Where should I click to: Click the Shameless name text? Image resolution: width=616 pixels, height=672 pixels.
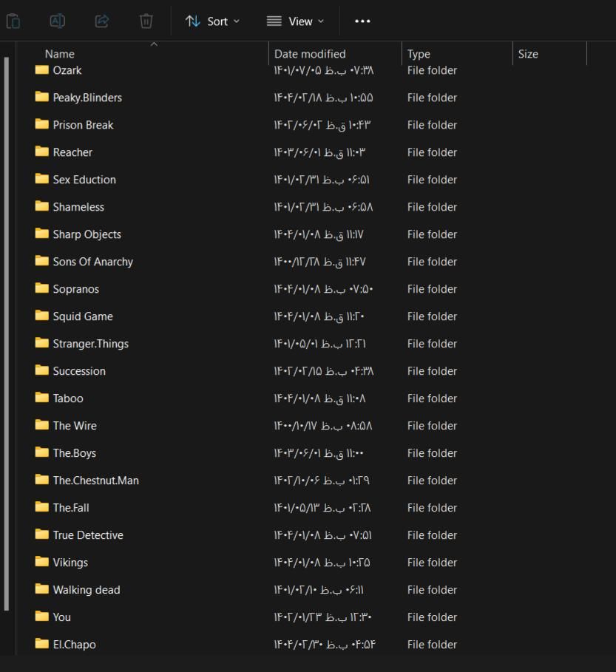(x=78, y=207)
